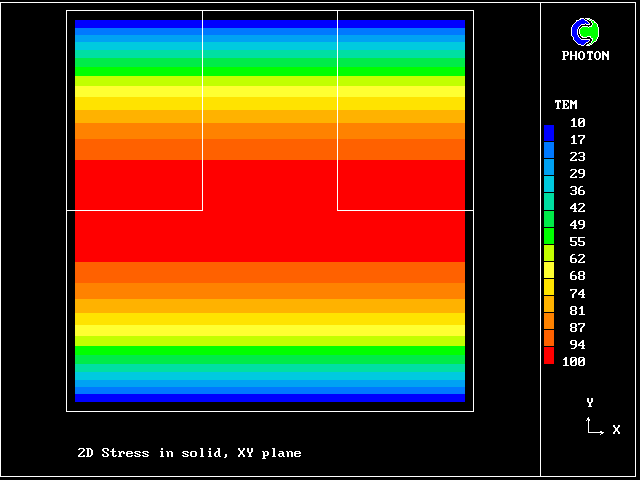Viewport: 640px width, 480px height.
Task: Click the PHOTON globe logo icon
Action: coord(585,32)
